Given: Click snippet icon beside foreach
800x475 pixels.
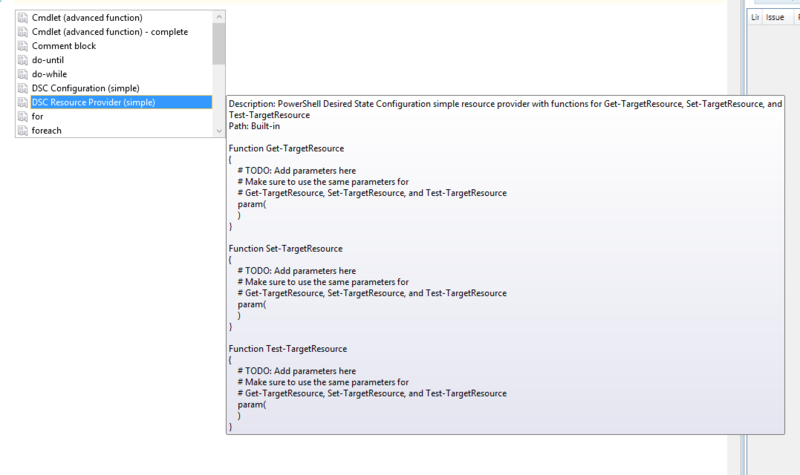Looking at the screenshot, I should pyautogui.click(x=22, y=131).
